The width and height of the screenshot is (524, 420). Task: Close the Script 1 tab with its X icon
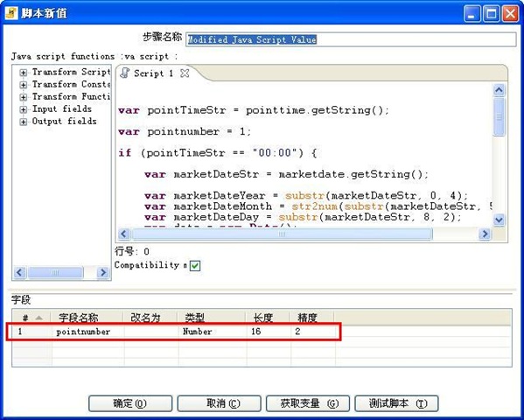coord(185,73)
